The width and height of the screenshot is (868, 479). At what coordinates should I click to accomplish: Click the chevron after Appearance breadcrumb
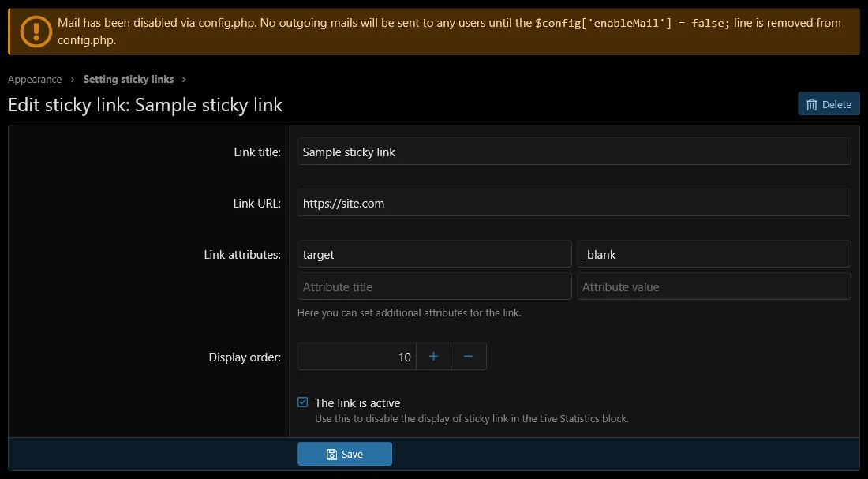click(72, 80)
